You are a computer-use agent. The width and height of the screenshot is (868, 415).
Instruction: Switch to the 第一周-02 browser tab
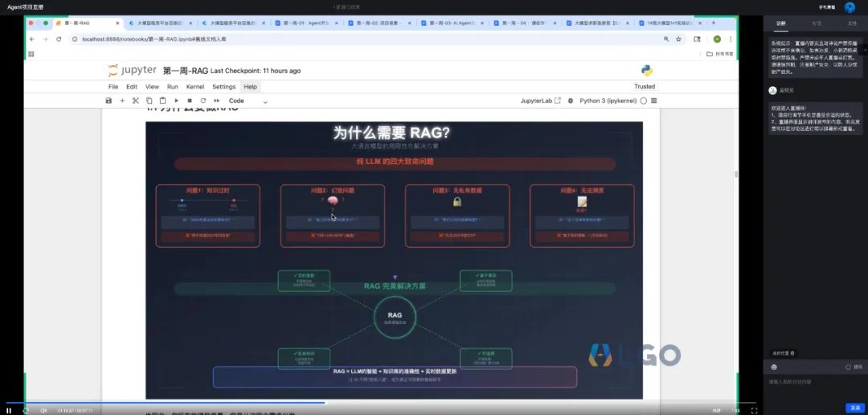click(x=379, y=23)
